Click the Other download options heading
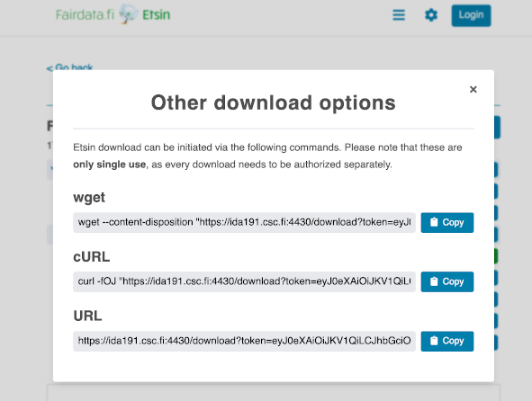 pyautogui.click(x=273, y=102)
